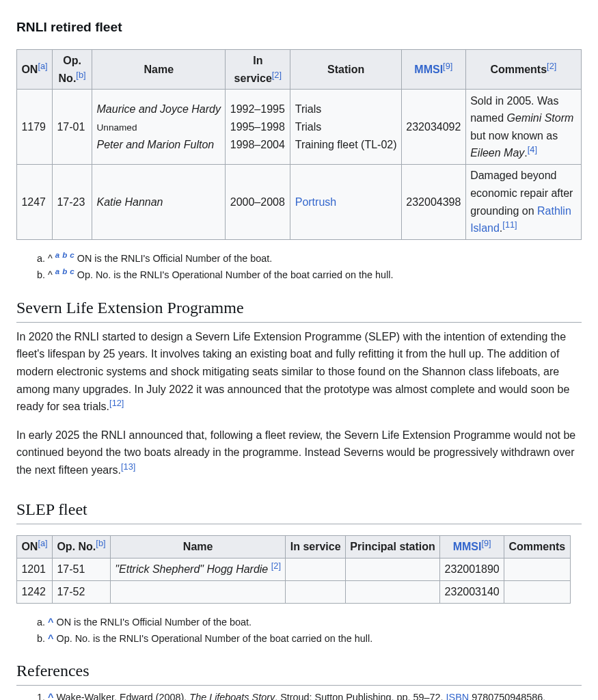
Task: Click citation [2] under In service header
Action: pos(276,75)
